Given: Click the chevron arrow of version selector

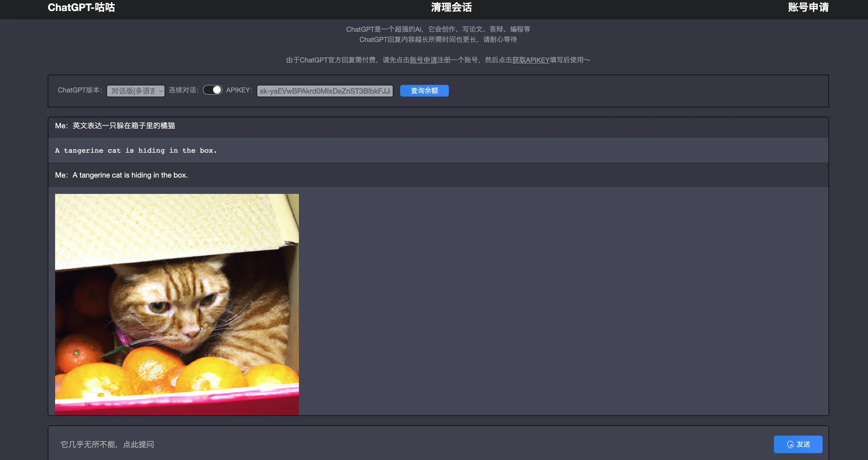Looking at the screenshot, I should click(x=161, y=91).
